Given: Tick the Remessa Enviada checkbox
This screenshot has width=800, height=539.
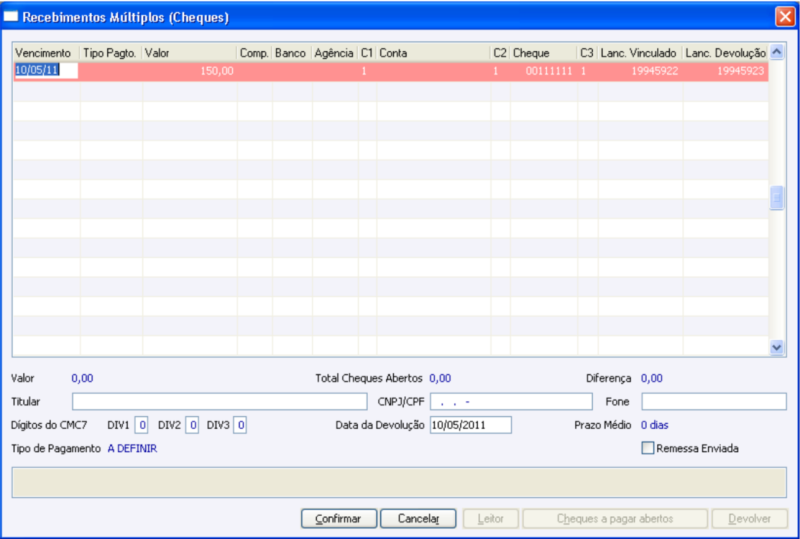Looking at the screenshot, I should (647, 448).
